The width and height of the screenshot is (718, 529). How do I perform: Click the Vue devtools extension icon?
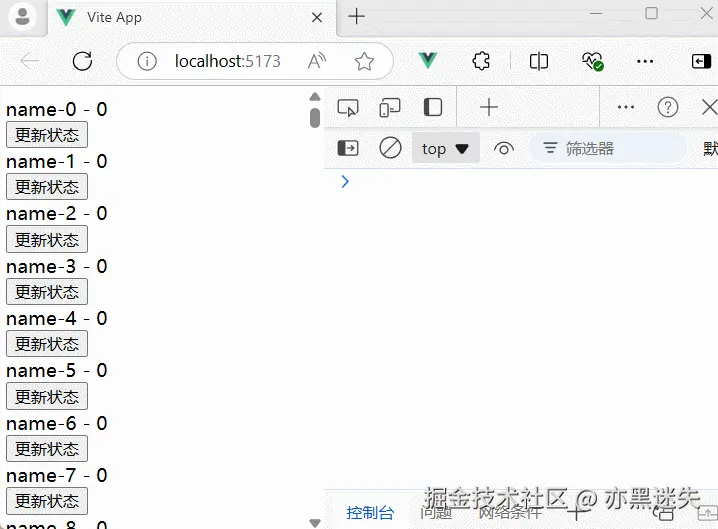pos(428,61)
